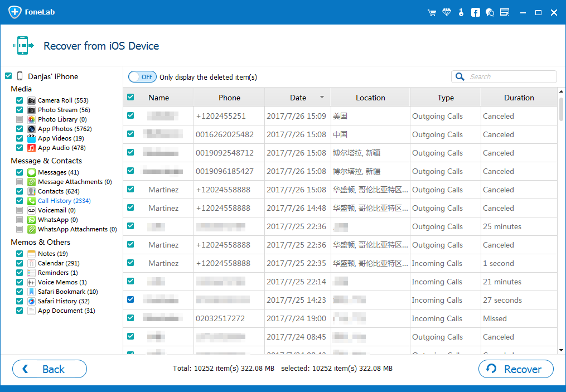Click the Date column sort arrow
Viewport: 566px width, 392px height.
tap(322, 98)
